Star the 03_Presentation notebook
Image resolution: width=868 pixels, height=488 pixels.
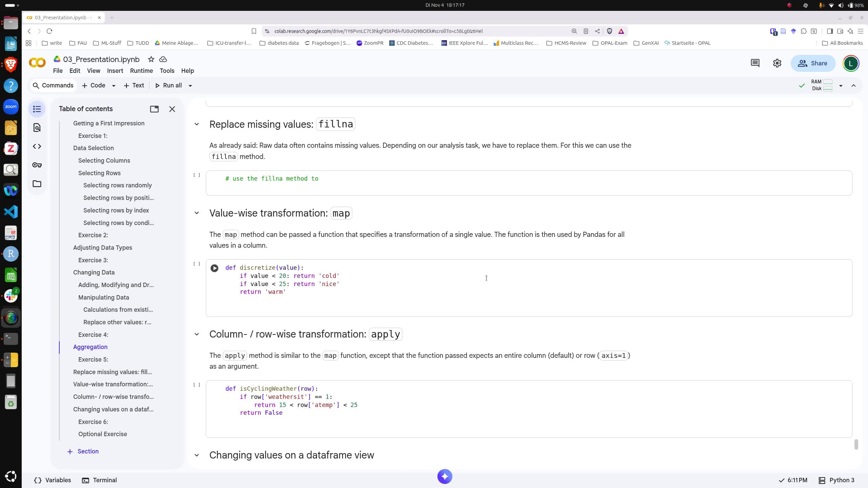[151, 59]
